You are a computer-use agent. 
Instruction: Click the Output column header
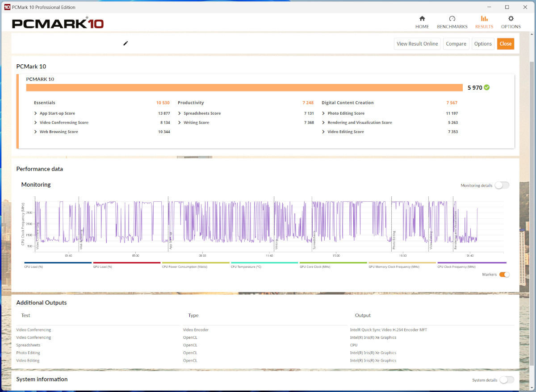pyautogui.click(x=363, y=315)
